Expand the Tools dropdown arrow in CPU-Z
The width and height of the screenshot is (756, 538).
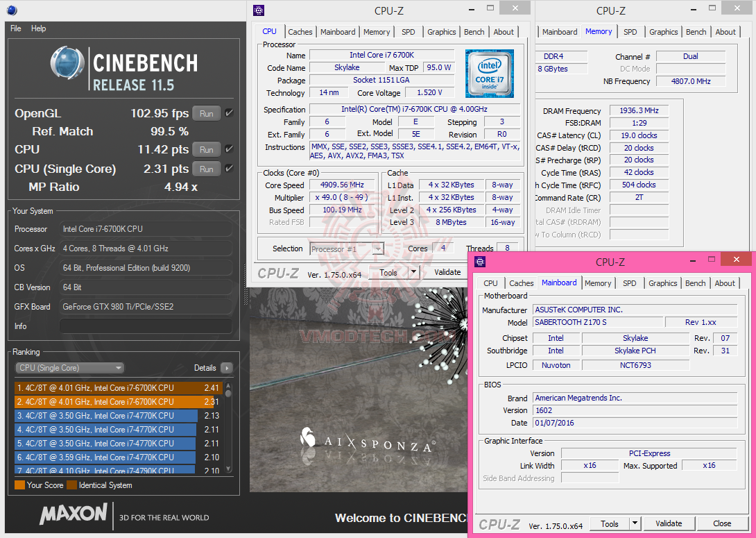click(412, 272)
